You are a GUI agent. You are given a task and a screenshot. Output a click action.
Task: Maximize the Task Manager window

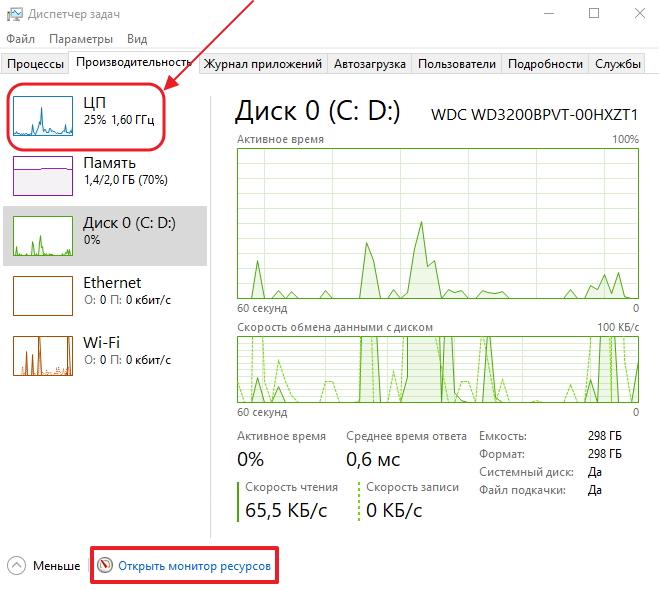pyautogui.click(x=594, y=13)
